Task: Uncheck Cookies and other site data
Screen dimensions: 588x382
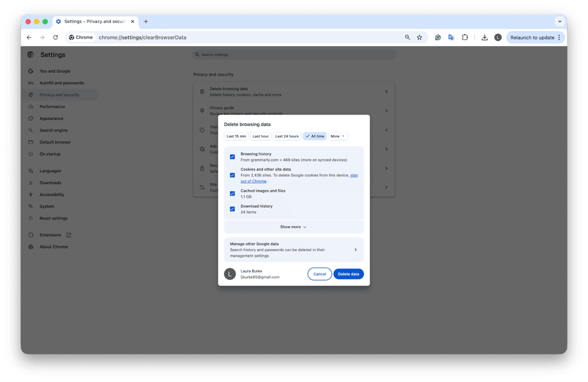Action: tap(233, 175)
